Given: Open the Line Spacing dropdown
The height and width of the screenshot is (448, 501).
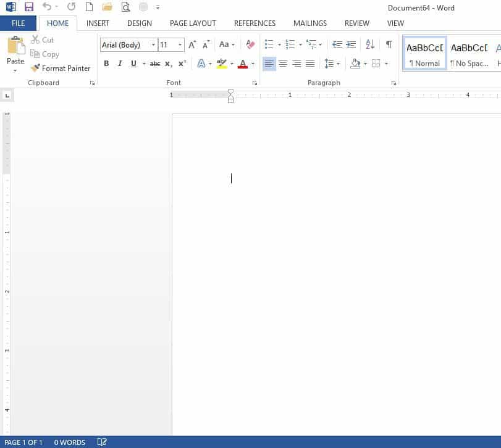Looking at the screenshot, I should coord(332,64).
